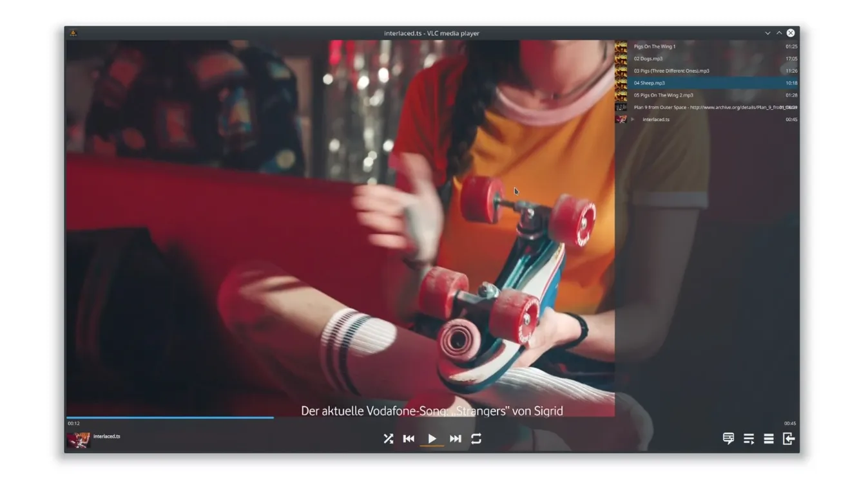Screen dimensions: 868x488
Task: Select 'interlaced.ts' in playlist
Action: click(706, 120)
